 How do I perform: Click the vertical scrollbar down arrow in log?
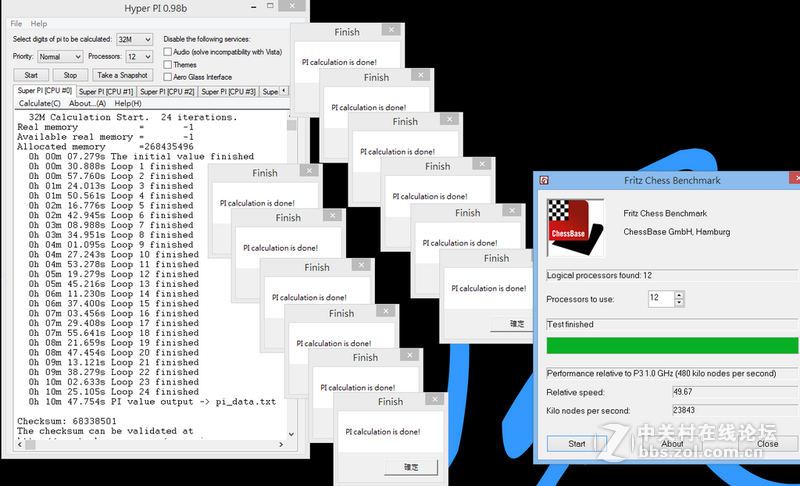(291, 434)
